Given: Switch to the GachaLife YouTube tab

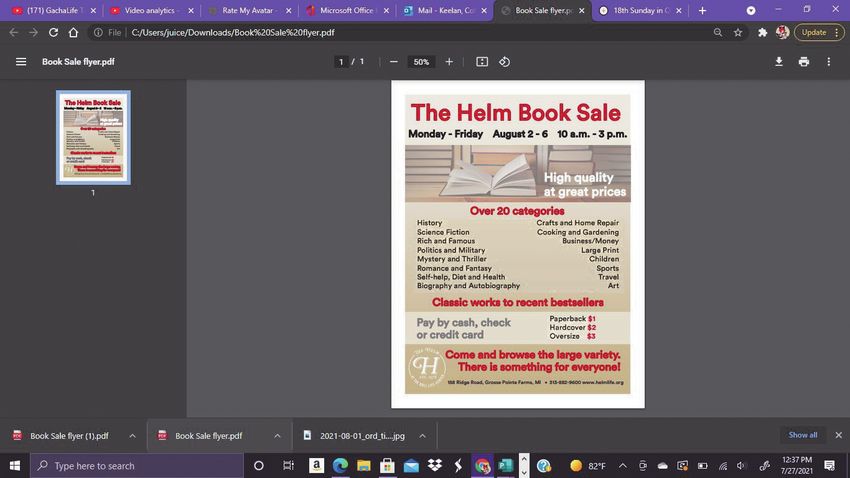Looking at the screenshot, I should coord(51,10).
